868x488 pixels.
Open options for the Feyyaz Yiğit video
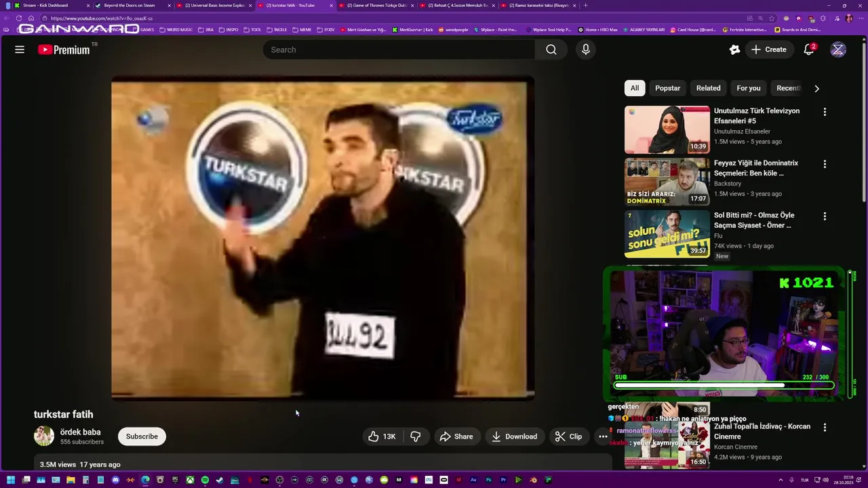[x=825, y=164]
